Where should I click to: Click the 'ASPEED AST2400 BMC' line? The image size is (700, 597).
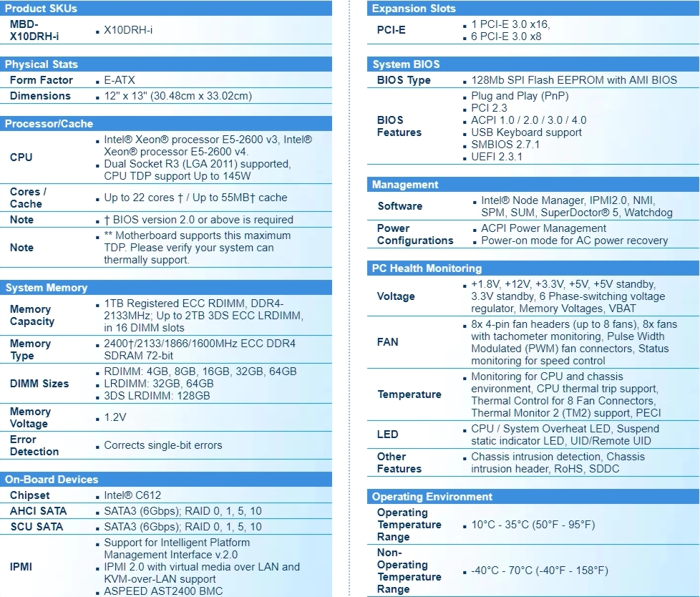pos(163,591)
